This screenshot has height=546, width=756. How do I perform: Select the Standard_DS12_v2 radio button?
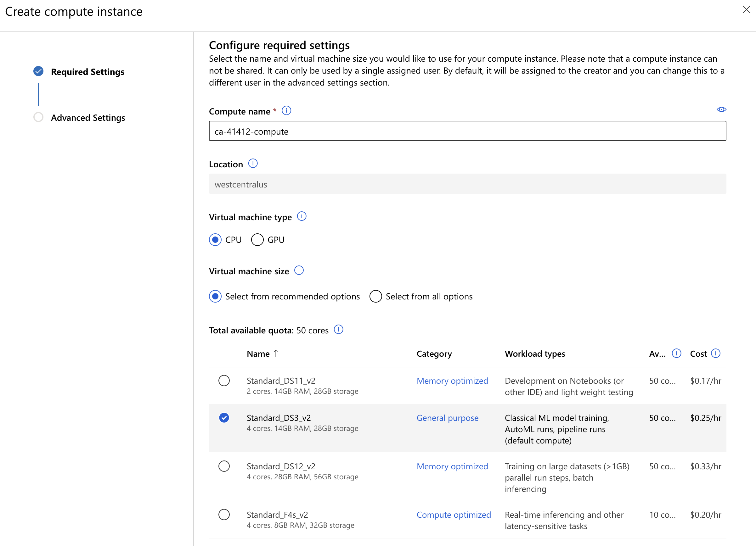(224, 466)
